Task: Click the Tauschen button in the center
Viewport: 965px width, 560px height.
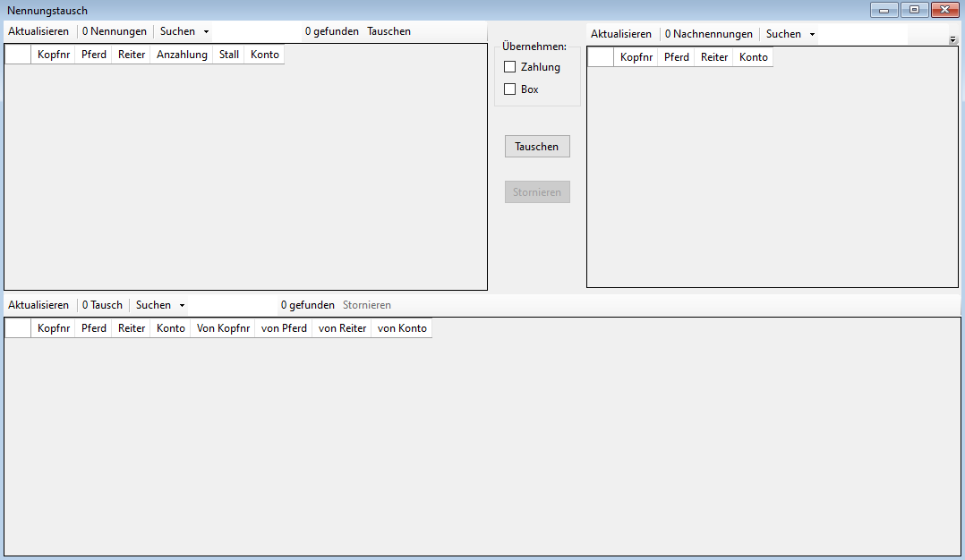Action: [x=537, y=147]
